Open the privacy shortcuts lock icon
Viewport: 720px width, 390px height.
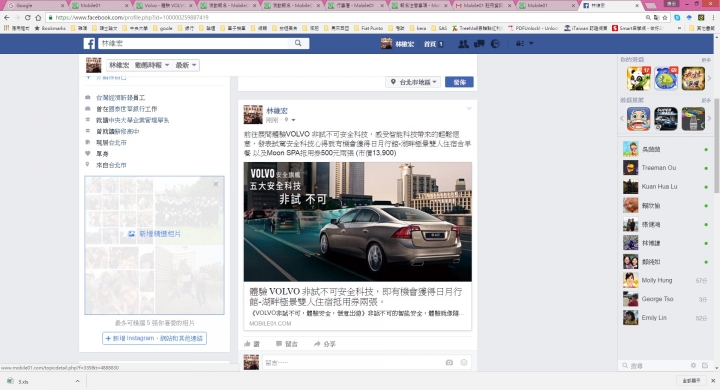click(520, 44)
